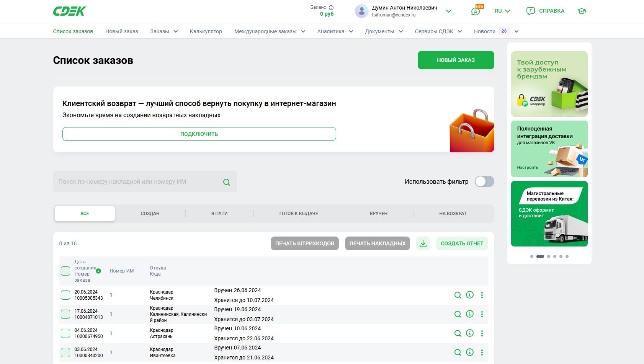Select the third carousel dot indicator
644x364 pixels.
point(549,256)
